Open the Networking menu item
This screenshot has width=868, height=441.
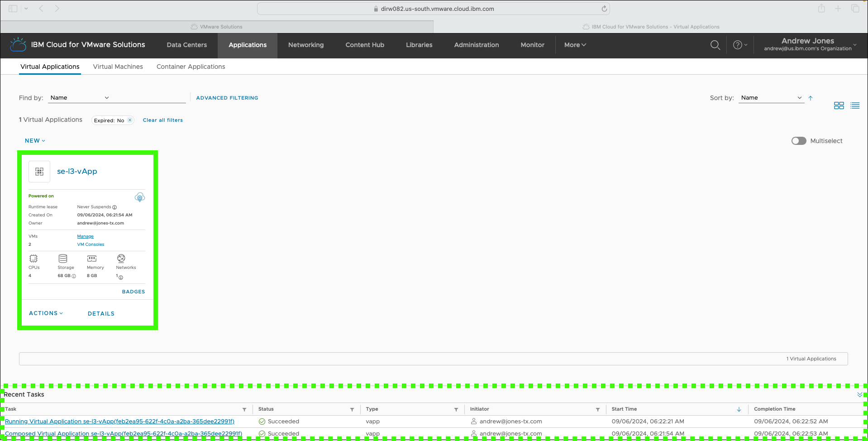(x=306, y=45)
